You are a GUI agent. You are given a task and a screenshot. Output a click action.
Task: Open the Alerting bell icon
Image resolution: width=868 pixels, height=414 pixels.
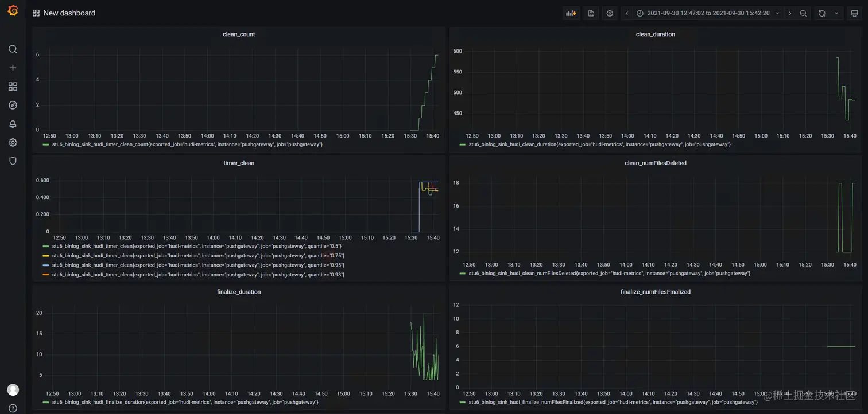click(x=13, y=124)
